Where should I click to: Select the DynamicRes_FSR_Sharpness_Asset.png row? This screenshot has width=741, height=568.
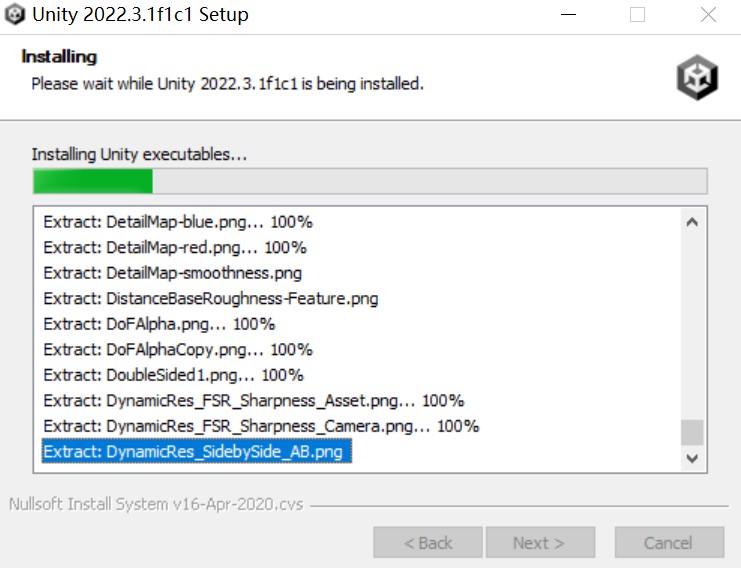(254, 400)
